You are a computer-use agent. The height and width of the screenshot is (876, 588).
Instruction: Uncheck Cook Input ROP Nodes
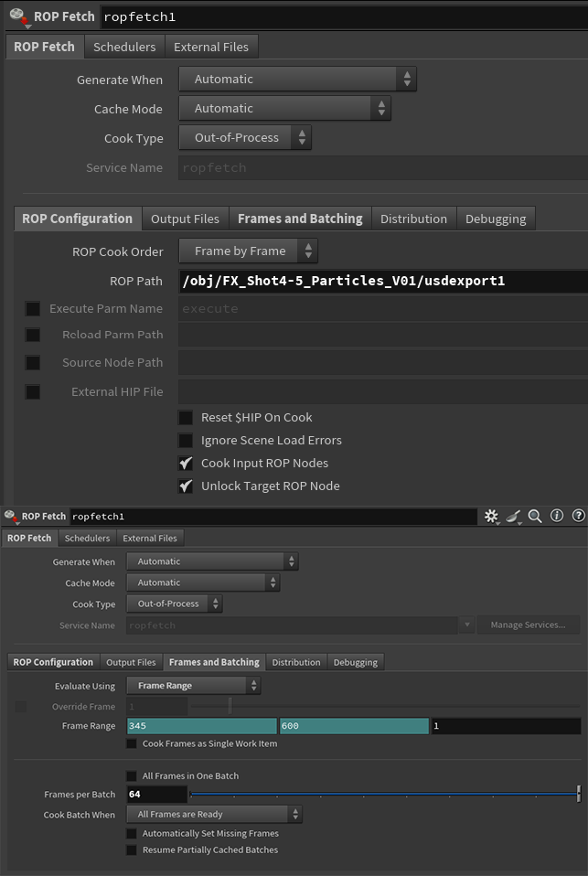(186, 464)
